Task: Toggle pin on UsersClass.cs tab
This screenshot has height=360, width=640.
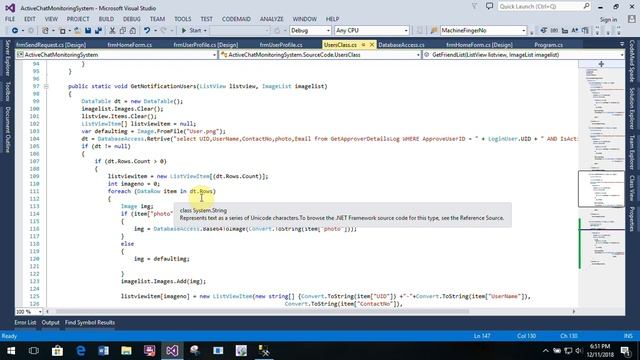Action: click(363, 45)
